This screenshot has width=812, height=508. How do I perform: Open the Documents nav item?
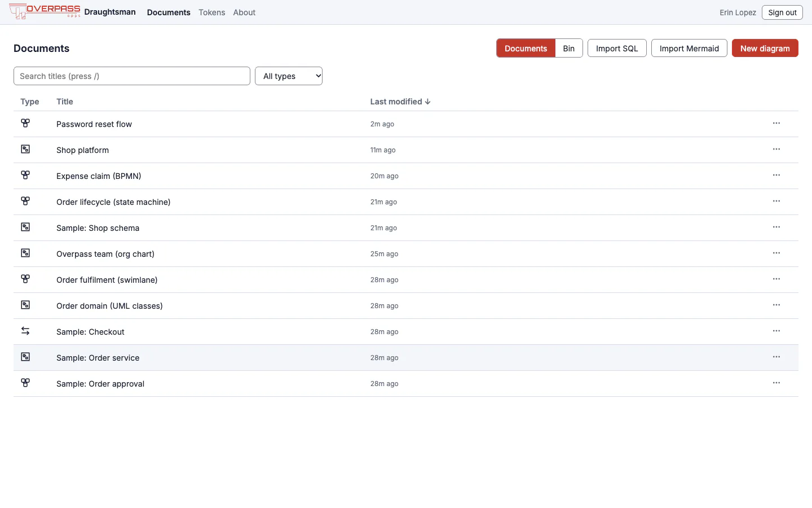(x=169, y=12)
